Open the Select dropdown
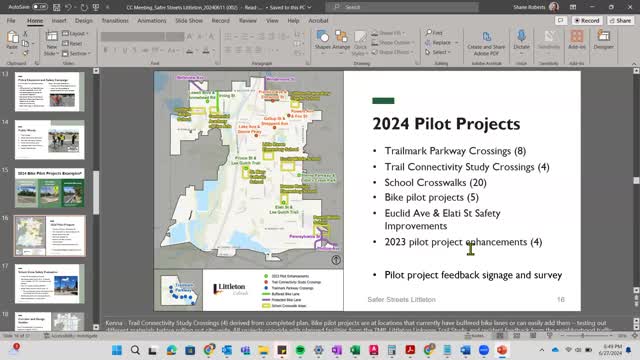Screen dimensions: 640x360 tap(438, 52)
